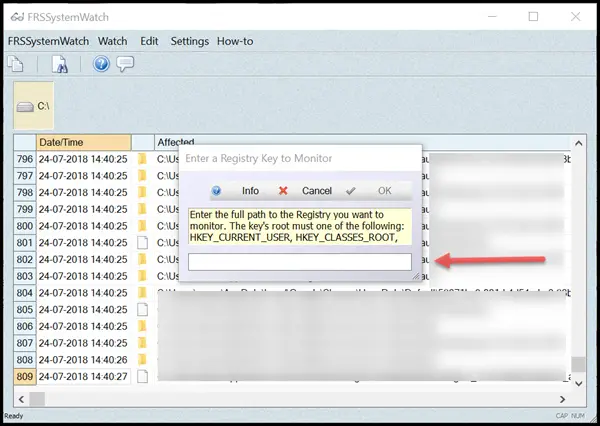
Task: Click the find document binoculars icon
Action: click(60, 64)
